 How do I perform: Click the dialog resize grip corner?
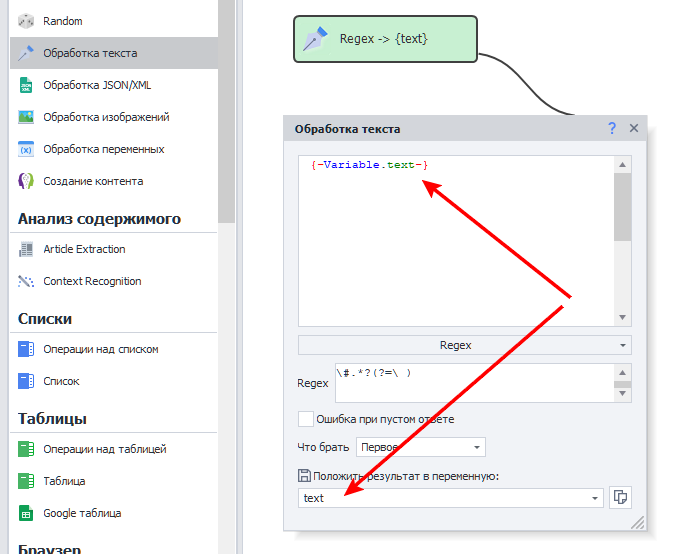pyautogui.click(x=638, y=522)
